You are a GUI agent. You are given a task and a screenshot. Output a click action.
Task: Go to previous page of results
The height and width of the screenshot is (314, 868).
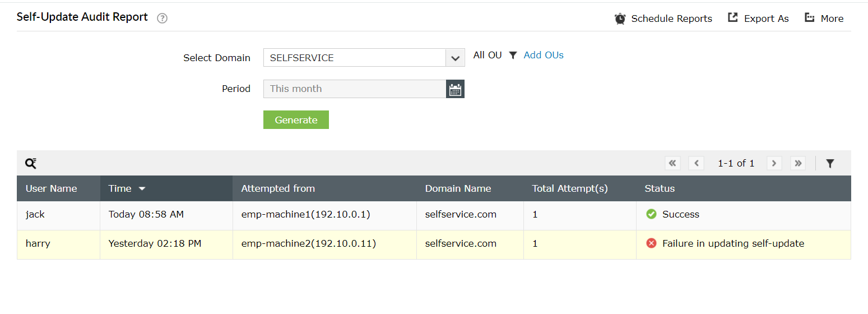(x=696, y=163)
